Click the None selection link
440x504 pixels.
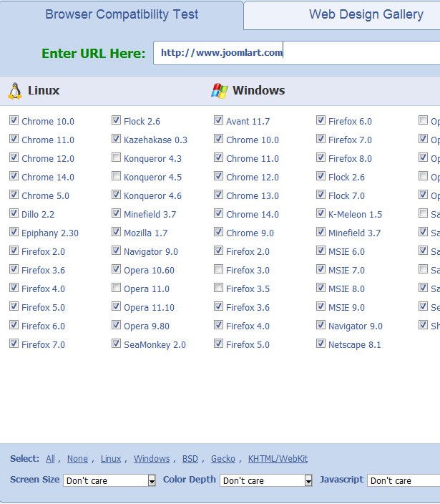77,459
